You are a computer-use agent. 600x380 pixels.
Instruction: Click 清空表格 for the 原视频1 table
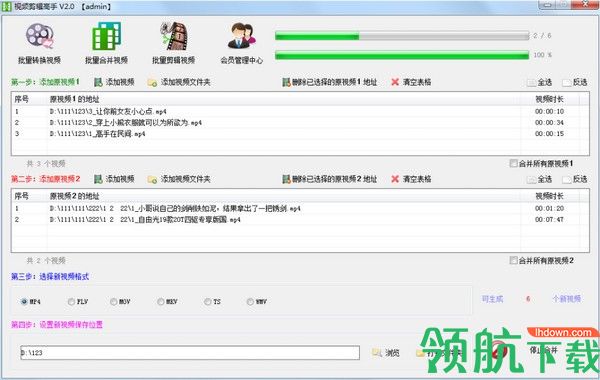[x=411, y=82]
